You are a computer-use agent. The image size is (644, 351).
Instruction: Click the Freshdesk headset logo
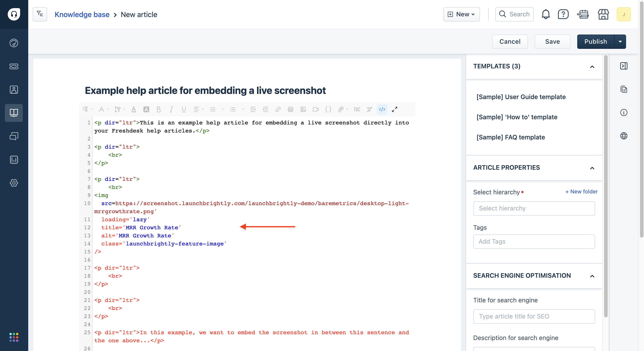click(14, 14)
